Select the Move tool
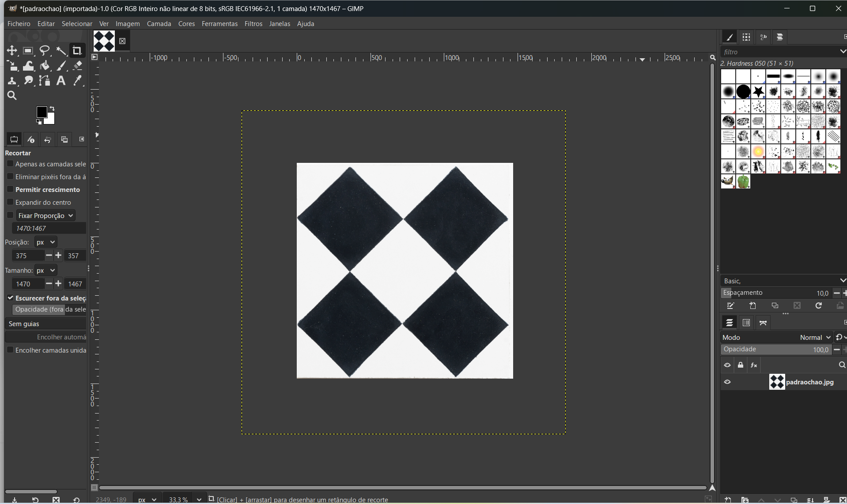The image size is (847, 504). [12, 51]
